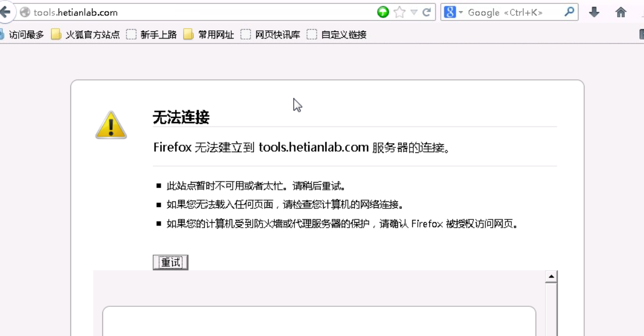Click the text 此站点暂时不可用或者太忙

225,186
